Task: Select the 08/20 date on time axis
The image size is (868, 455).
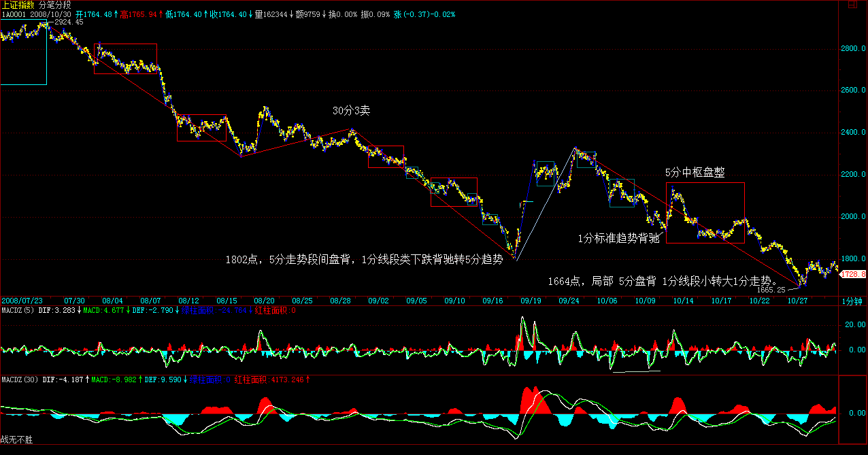Action: point(264,300)
